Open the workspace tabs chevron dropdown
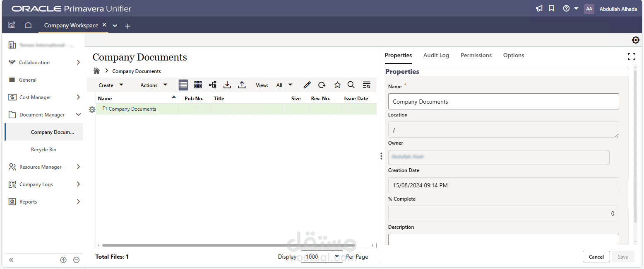Screen dimensions: 644x269 [115, 26]
